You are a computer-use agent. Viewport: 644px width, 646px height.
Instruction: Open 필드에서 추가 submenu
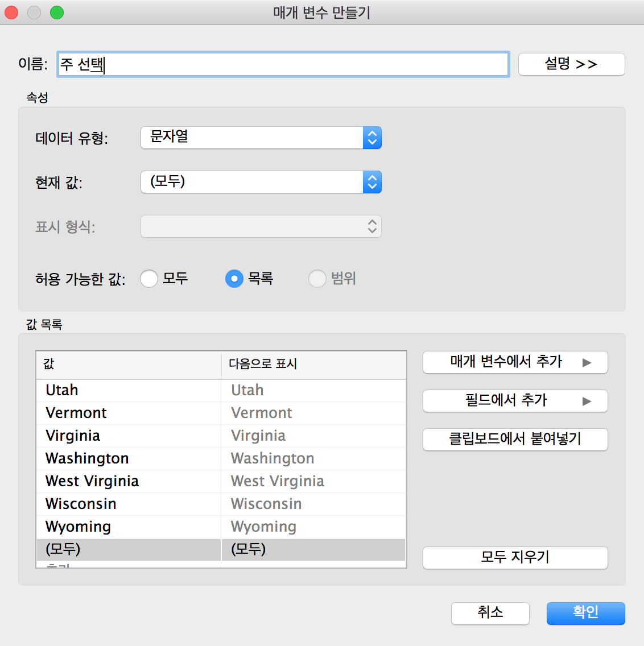pos(515,401)
